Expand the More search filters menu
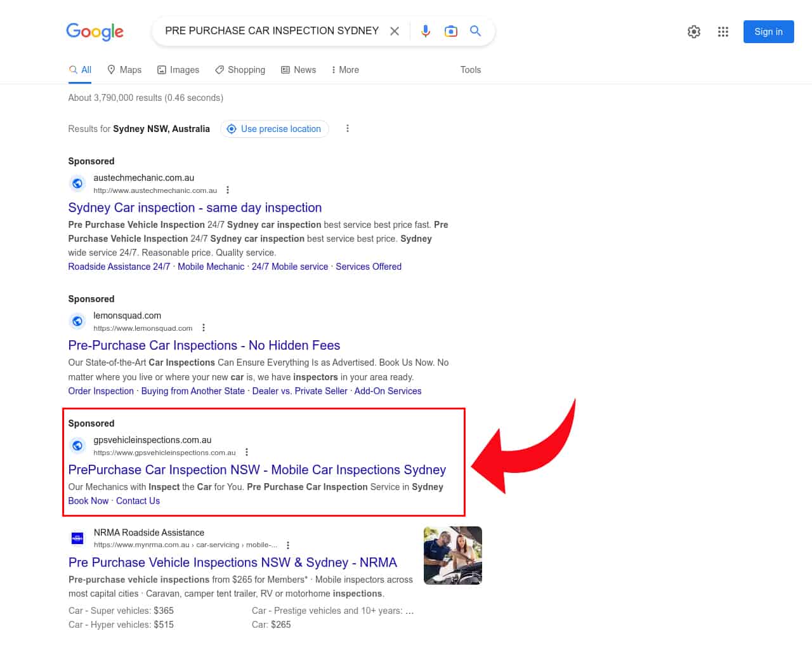This screenshot has height=645, width=812. [345, 70]
